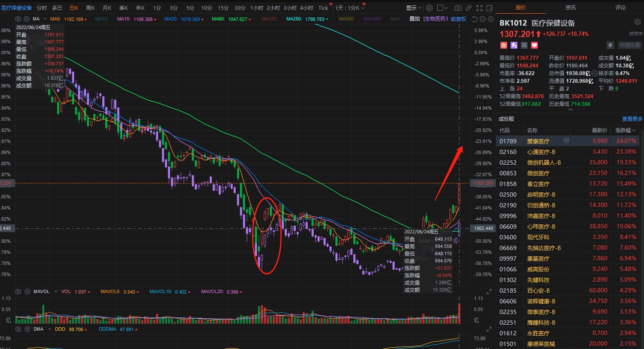644x349 pixels.
Task: Sort constituents by 最新价 column header
Action: [x=599, y=130]
